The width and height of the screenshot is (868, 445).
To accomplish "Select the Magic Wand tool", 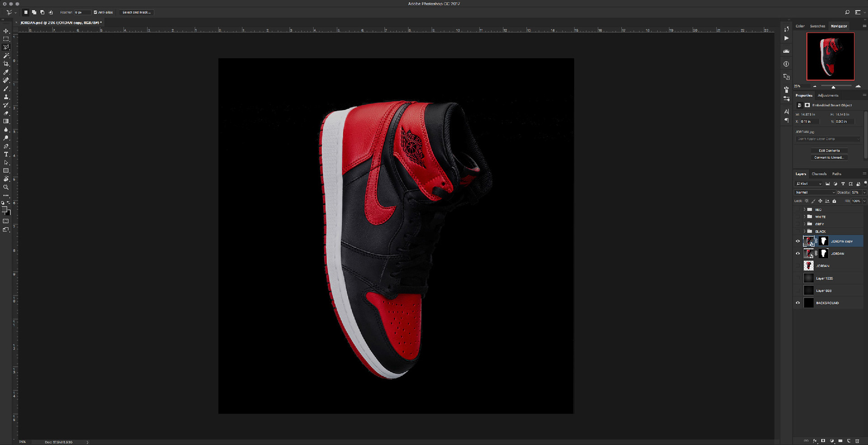I will [x=6, y=55].
